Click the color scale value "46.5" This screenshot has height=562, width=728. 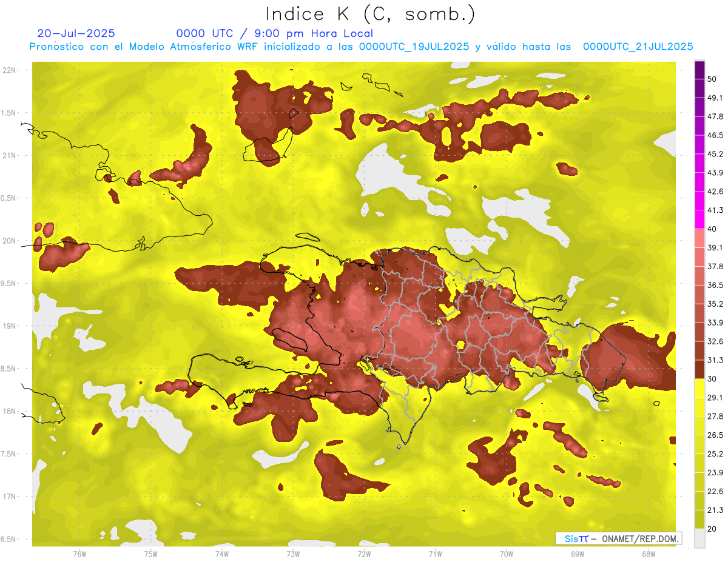tap(715, 135)
